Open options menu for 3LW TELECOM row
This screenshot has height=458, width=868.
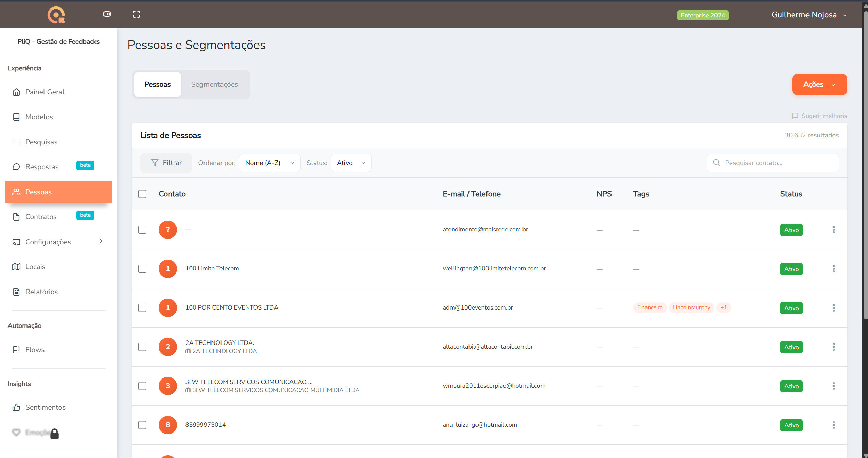(x=834, y=386)
